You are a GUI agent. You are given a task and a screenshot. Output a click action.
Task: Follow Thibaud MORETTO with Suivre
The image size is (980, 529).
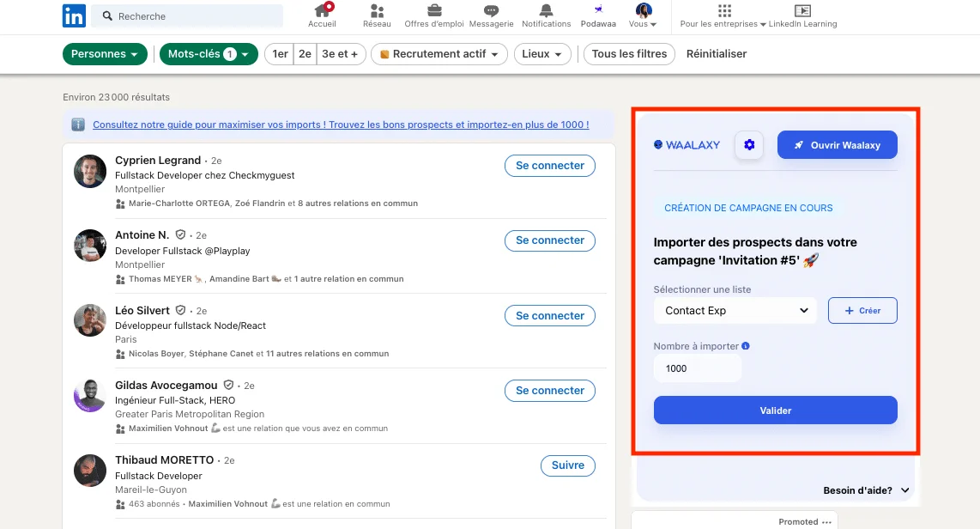[568, 465]
